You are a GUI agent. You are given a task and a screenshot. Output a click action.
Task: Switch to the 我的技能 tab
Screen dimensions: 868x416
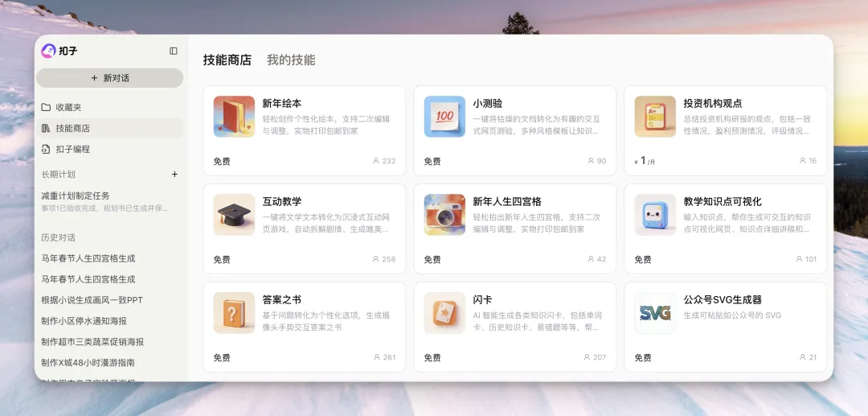point(291,60)
